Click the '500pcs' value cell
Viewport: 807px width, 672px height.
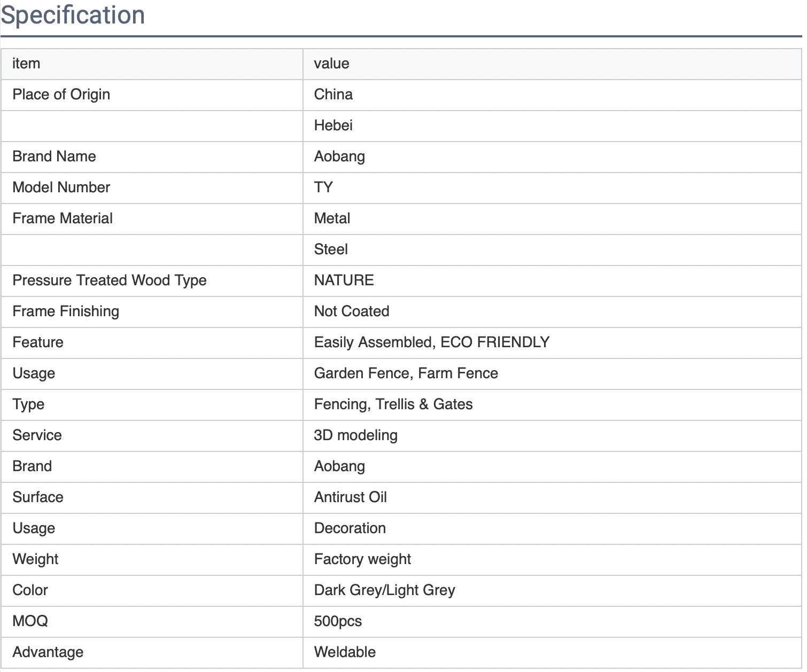pos(552,622)
